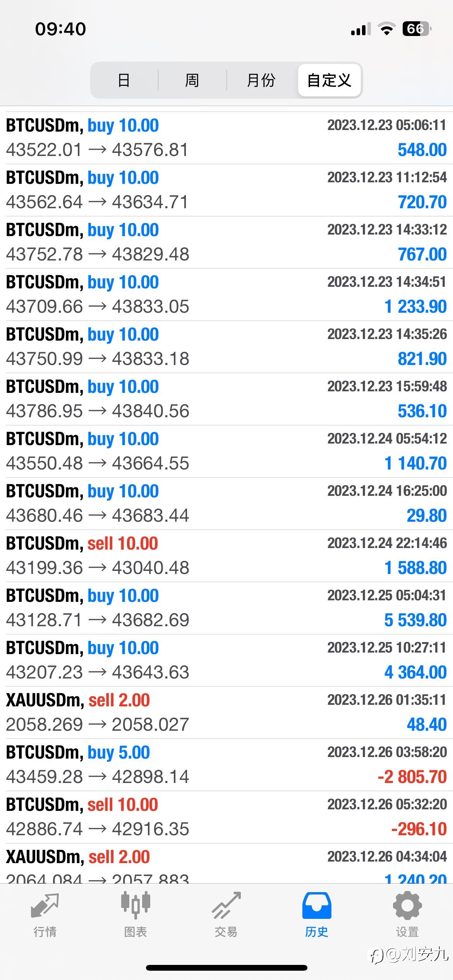The width and height of the screenshot is (453, 980).
Task: Open the trade with profit 5 539.80
Action: tap(226, 608)
